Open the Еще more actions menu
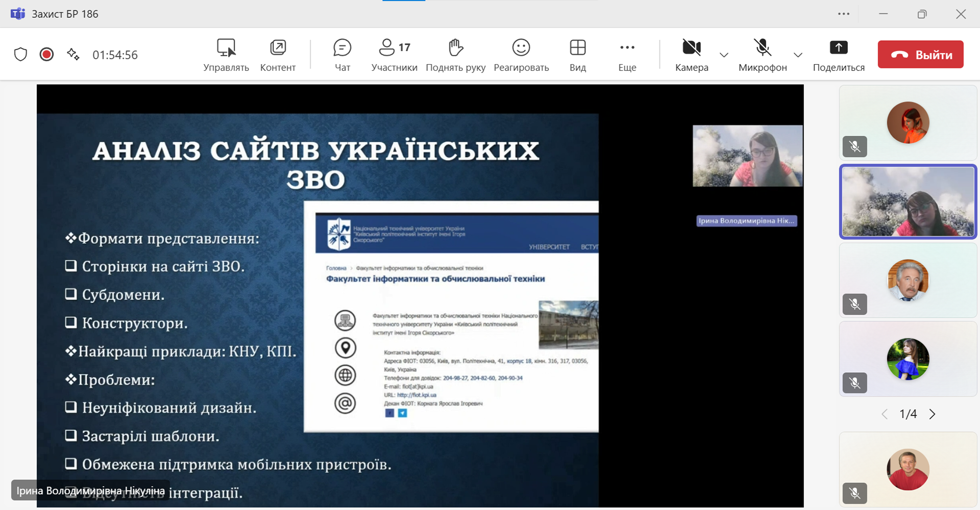Viewport: 980px width, 510px height. pyautogui.click(x=627, y=55)
